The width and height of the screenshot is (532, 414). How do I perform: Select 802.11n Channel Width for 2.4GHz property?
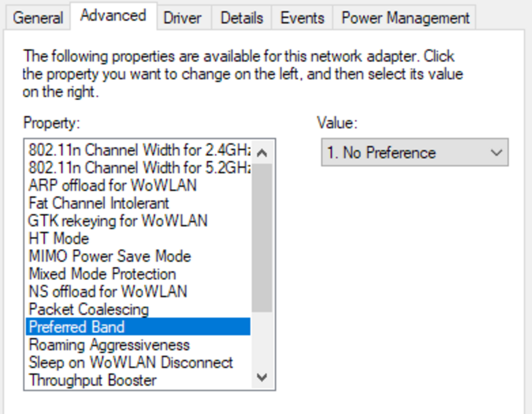pyautogui.click(x=138, y=150)
